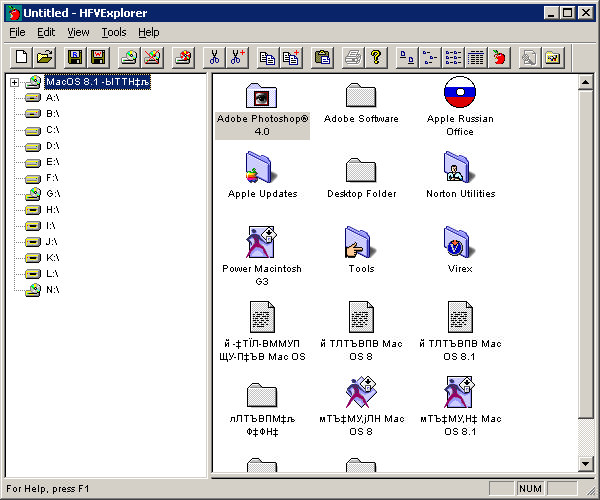This screenshot has width=600, height=500.
Task: Open the View menu
Action: pyautogui.click(x=78, y=32)
